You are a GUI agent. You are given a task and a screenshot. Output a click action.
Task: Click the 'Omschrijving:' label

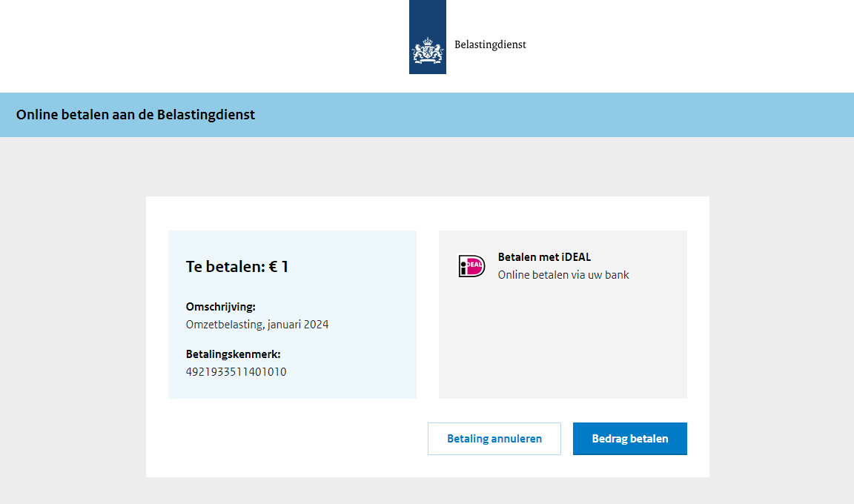221,307
